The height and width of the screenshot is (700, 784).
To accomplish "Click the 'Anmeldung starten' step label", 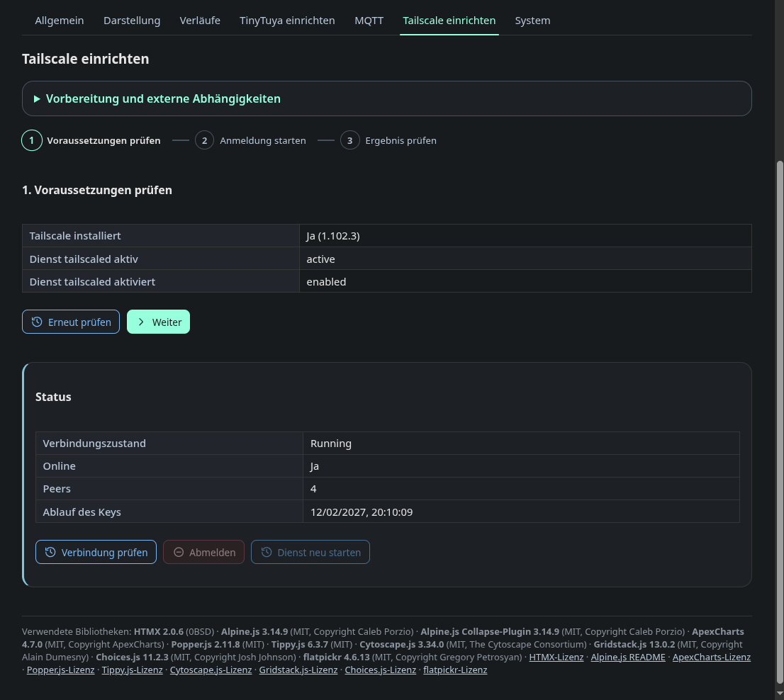I will [x=263, y=140].
